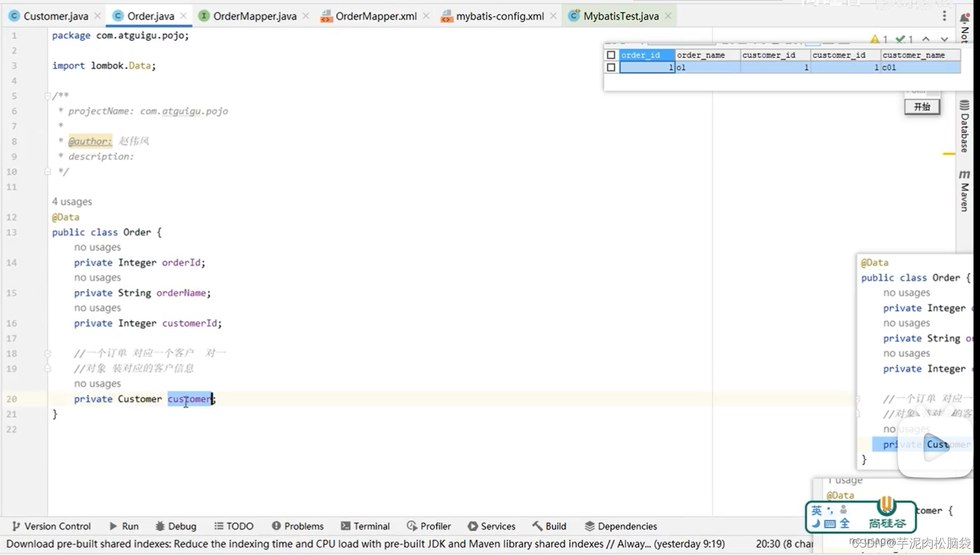Open the OrderMapper.java tab
Viewport: 980px width, 555px height.
pyautogui.click(x=255, y=16)
